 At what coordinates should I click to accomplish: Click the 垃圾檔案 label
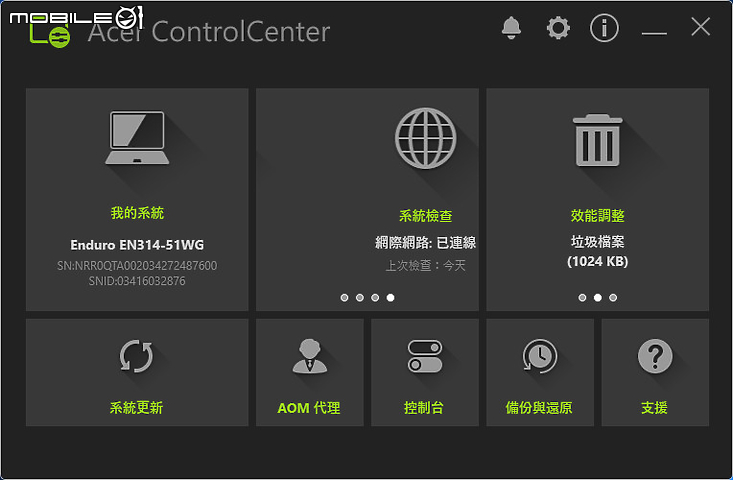(597, 242)
